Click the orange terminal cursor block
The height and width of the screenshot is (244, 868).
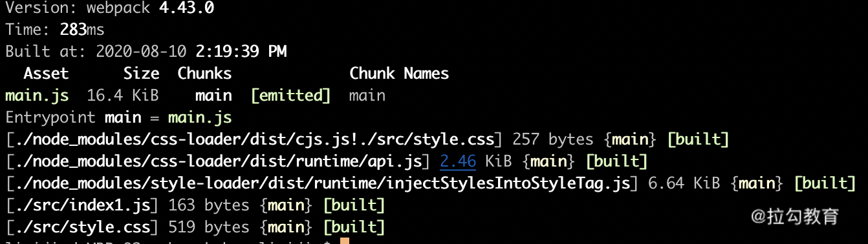tap(344, 241)
